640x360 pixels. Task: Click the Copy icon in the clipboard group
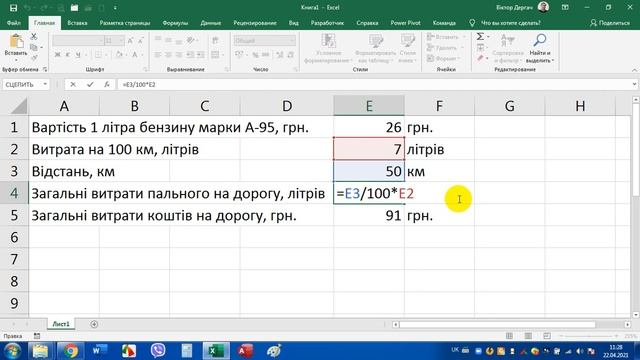[34, 47]
